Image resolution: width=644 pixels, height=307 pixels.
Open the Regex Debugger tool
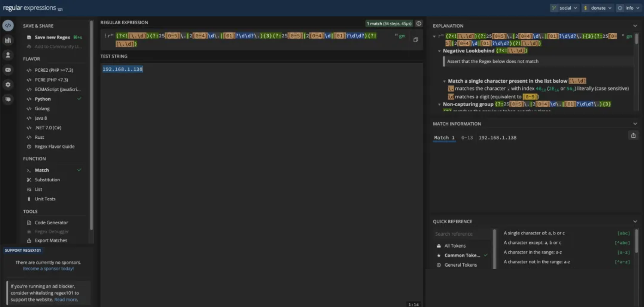pos(51,232)
